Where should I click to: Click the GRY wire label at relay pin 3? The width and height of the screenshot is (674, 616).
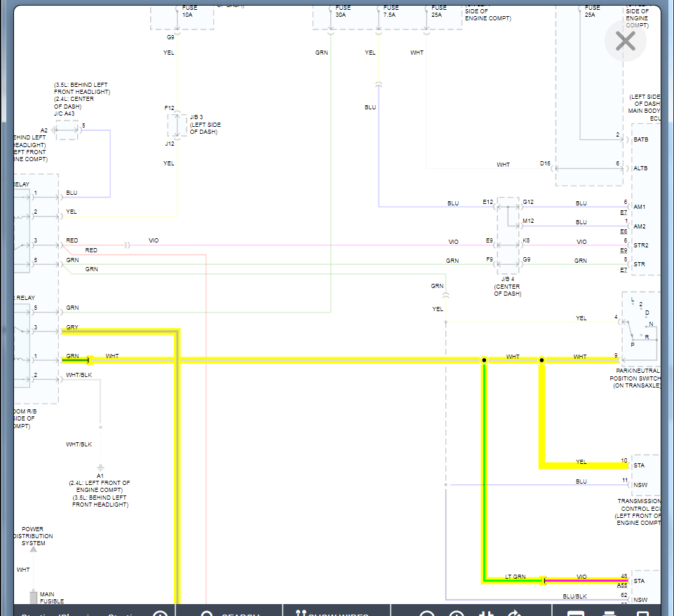72,327
